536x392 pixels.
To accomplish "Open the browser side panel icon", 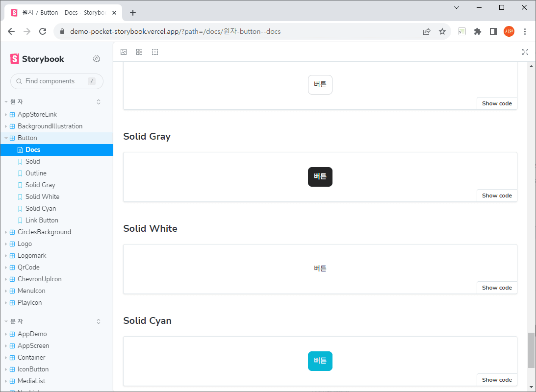I will coord(493,31).
